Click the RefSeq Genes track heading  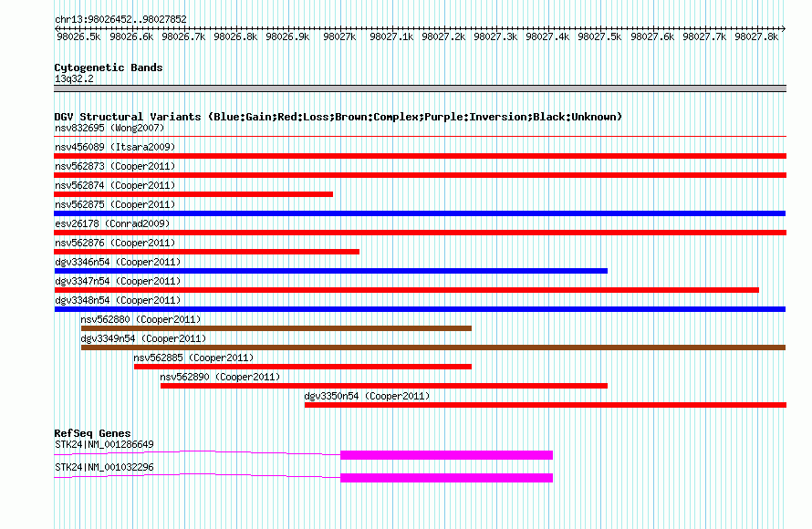92,433
